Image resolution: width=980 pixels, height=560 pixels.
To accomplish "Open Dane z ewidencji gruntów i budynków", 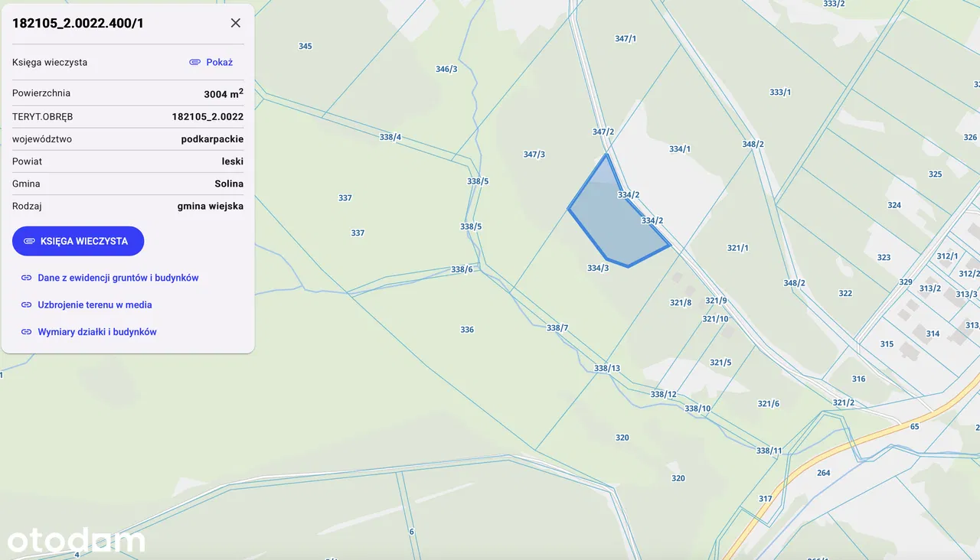I will click(118, 278).
